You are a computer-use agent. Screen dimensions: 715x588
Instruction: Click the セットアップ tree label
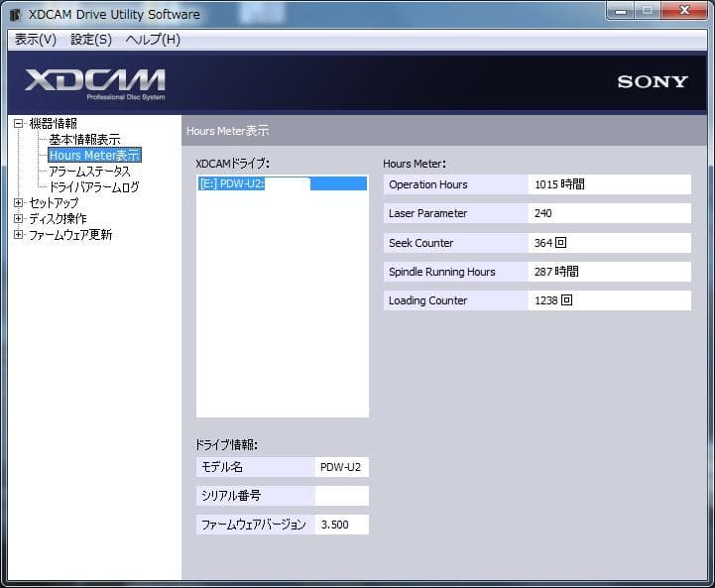54,203
